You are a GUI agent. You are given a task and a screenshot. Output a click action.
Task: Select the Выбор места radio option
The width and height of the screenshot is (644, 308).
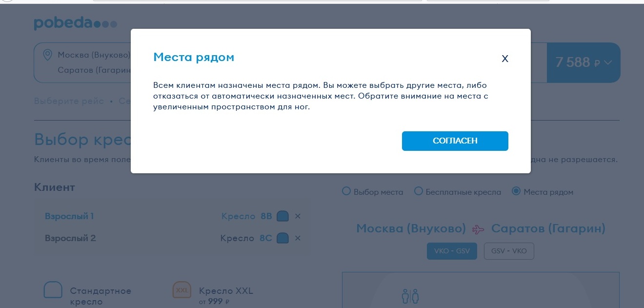point(346,191)
